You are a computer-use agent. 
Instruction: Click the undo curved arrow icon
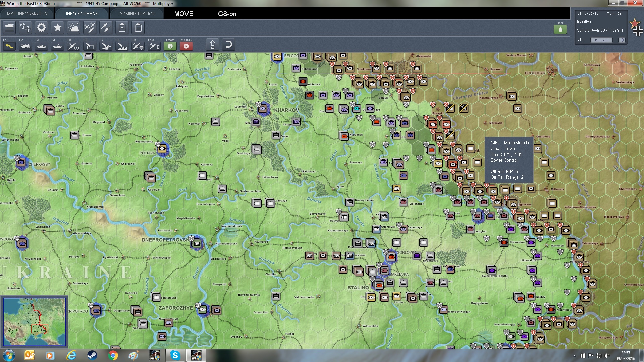point(228,44)
